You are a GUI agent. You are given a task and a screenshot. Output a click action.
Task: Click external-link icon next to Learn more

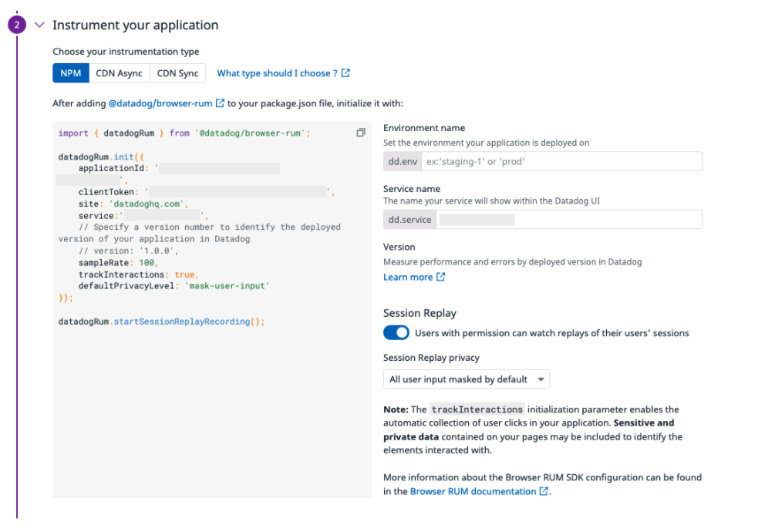tap(440, 277)
